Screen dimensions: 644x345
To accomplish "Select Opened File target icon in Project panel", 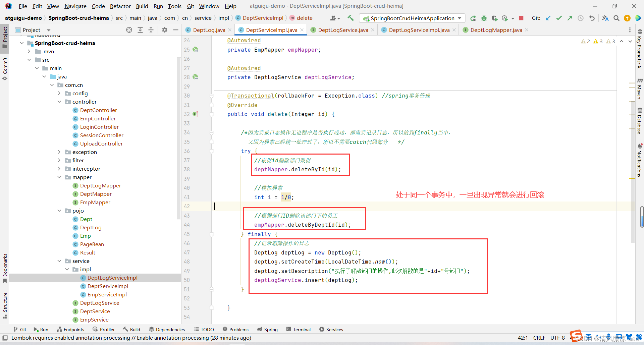I will (129, 30).
